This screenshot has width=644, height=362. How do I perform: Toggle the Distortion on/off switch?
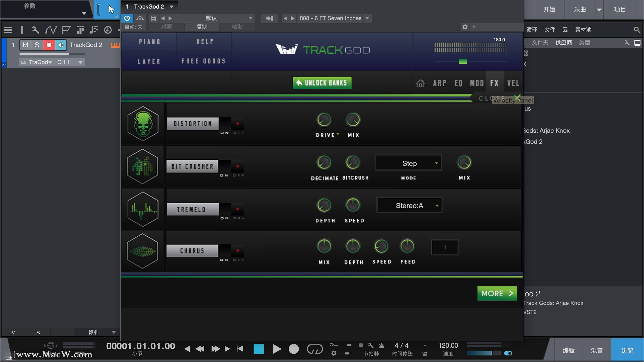tap(231, 124)
